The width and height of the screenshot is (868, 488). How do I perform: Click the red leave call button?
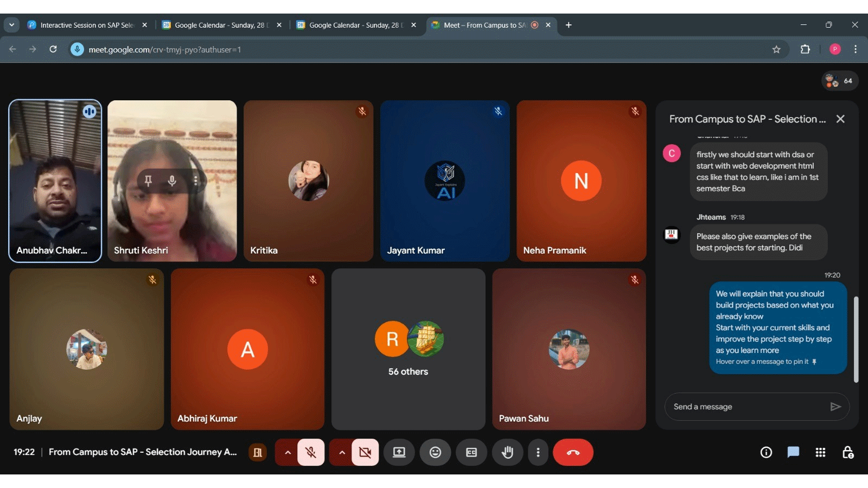573,452
